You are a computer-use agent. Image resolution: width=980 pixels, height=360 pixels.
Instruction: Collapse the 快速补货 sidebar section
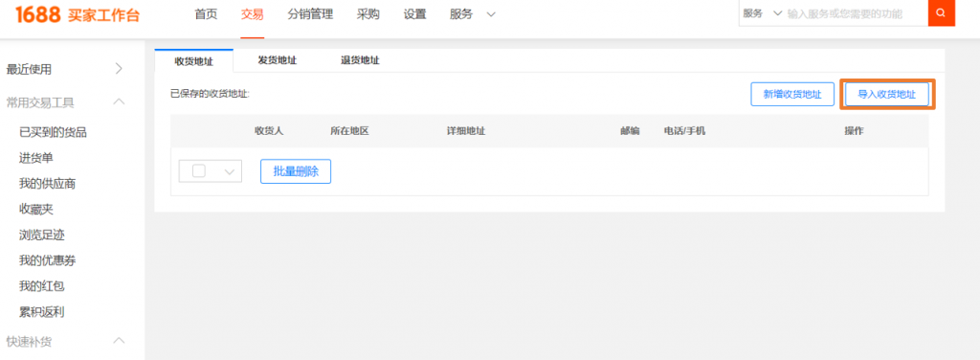pos(119,341)
